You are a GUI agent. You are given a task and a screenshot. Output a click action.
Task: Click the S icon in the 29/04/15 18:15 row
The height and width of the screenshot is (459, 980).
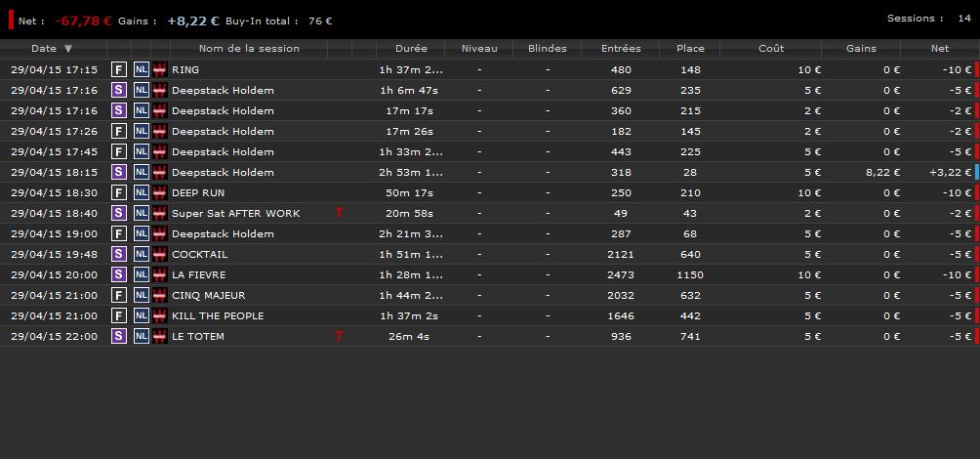click(x=119, y=172)
